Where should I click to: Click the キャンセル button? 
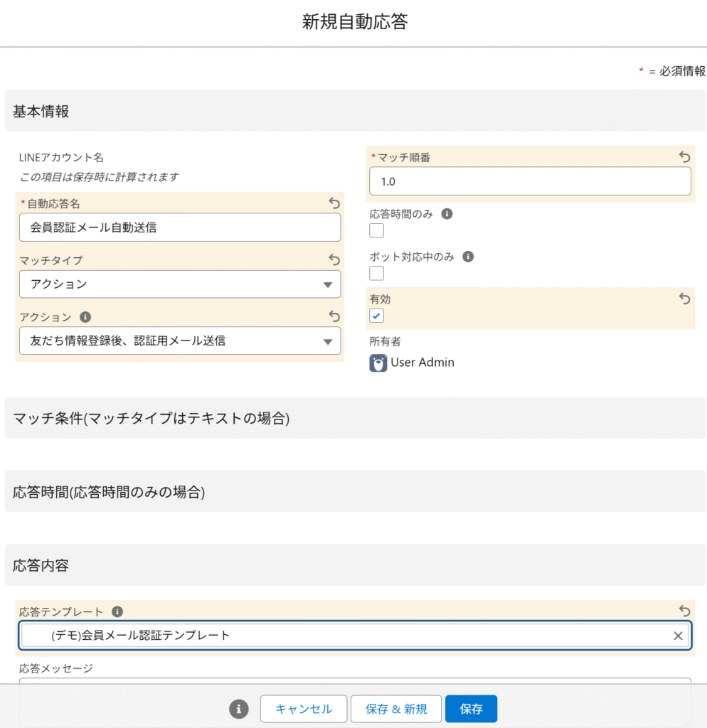click(x=304, y=709)
